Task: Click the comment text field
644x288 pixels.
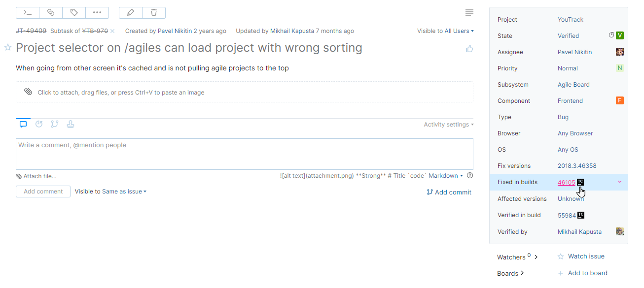Action: [x=244, y=154]
